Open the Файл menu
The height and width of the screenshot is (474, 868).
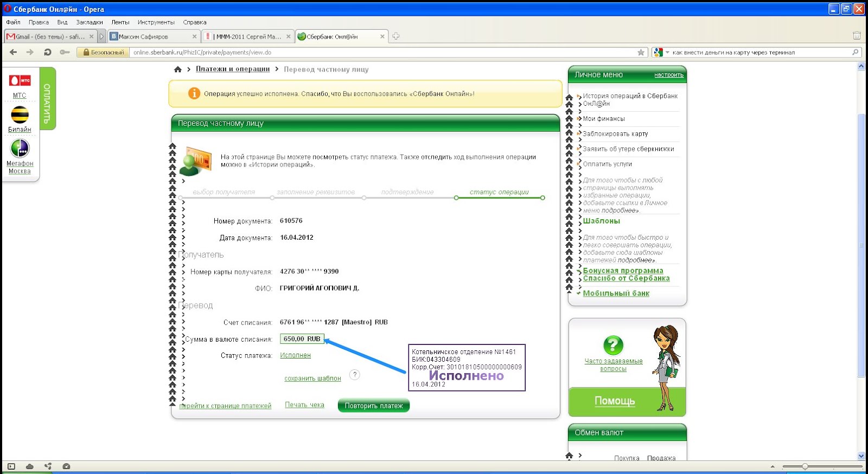click(13, 22)
